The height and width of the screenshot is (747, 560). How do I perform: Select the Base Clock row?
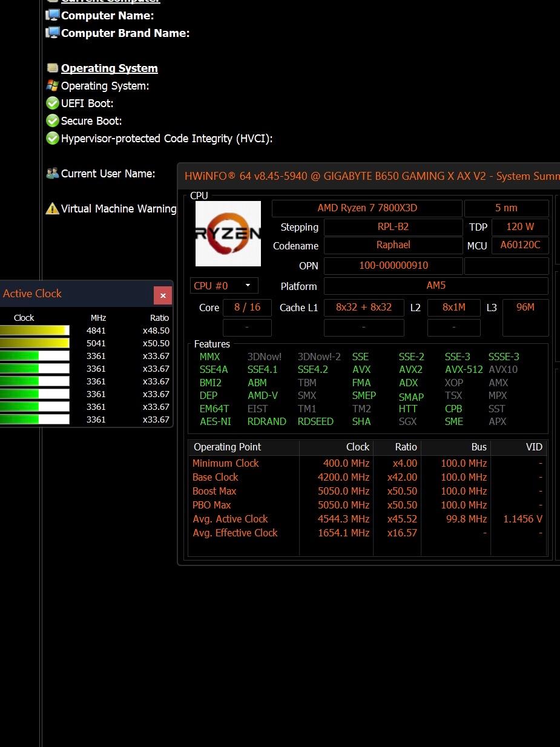(367, 477)
